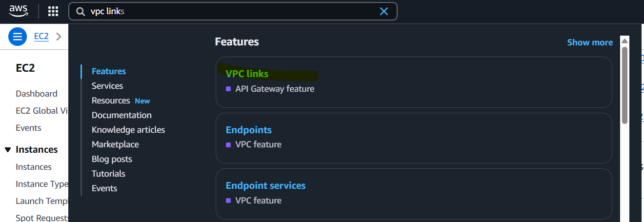The width and height of the screenshot is (644, 222).
Task: Select the Services filter category
Action: click(x=107, y=86)
